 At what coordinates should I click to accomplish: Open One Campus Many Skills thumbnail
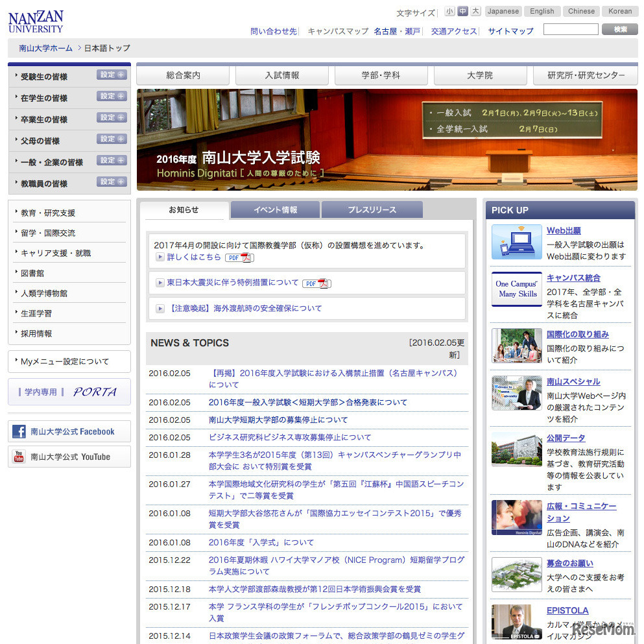coord(517,289)
